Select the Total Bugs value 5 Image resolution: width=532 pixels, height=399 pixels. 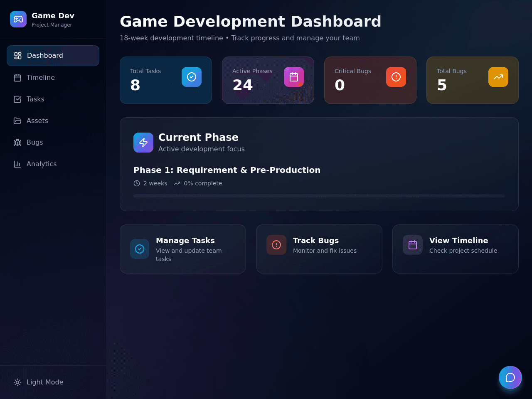tap(442, 85)
